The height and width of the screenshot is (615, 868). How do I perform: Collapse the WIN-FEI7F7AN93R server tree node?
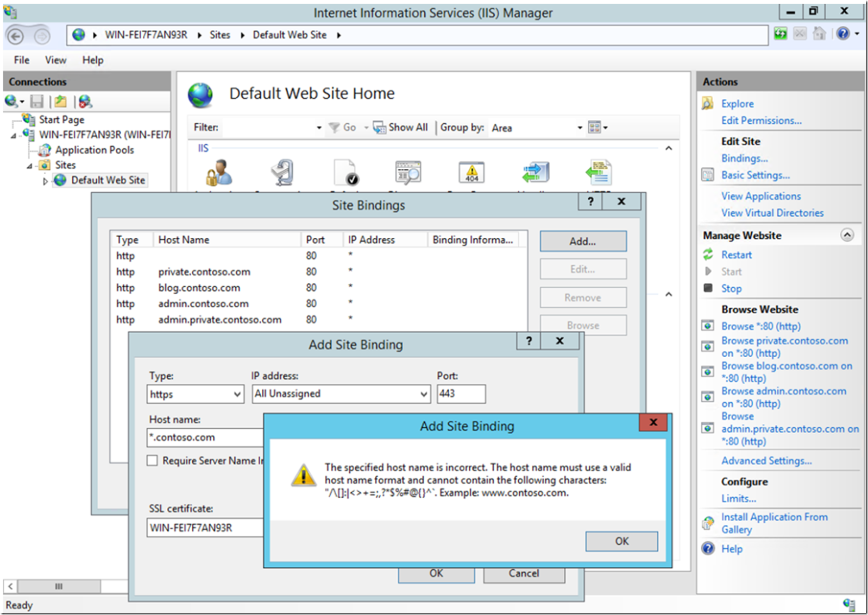click(14, 135)
